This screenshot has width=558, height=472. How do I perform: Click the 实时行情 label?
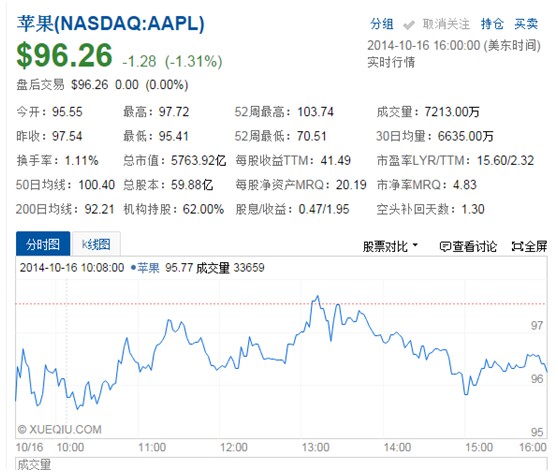tap(391, 62)
